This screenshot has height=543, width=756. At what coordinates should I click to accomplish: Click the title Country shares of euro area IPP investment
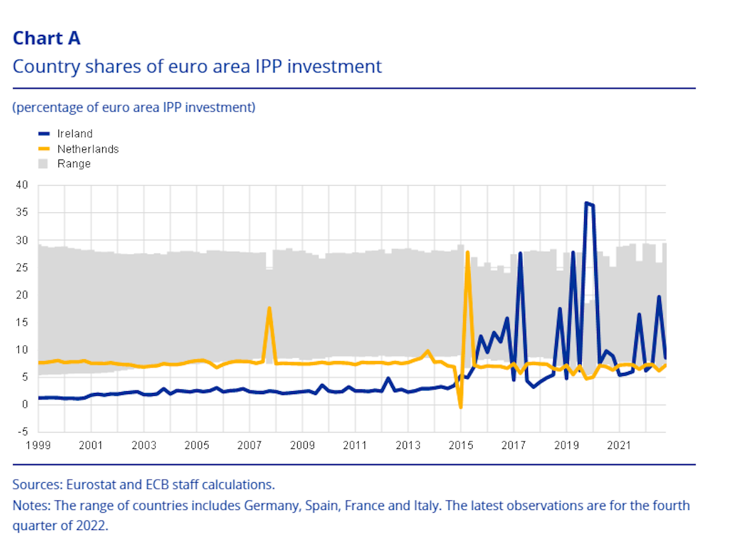click(197, 66)
